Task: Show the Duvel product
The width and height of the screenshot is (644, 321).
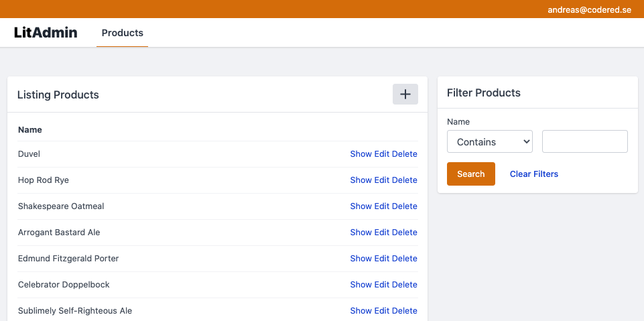Action: pos(361,154)
